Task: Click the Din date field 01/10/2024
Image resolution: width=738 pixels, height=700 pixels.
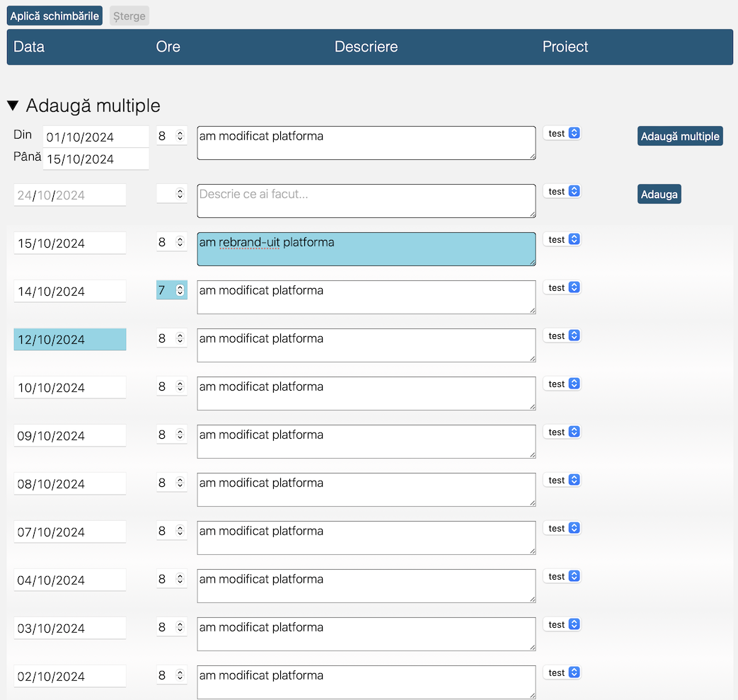Action: coord(96,137)
